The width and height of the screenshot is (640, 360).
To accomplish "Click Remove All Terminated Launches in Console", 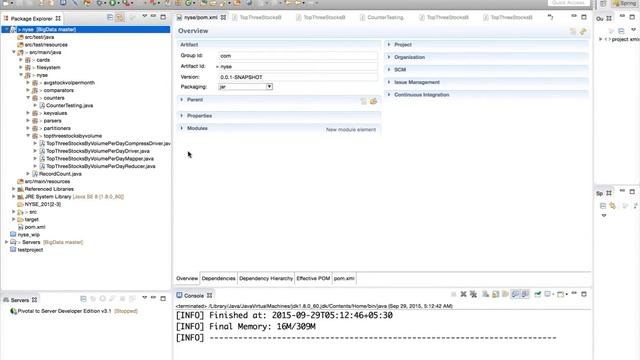I will [473, 294].
